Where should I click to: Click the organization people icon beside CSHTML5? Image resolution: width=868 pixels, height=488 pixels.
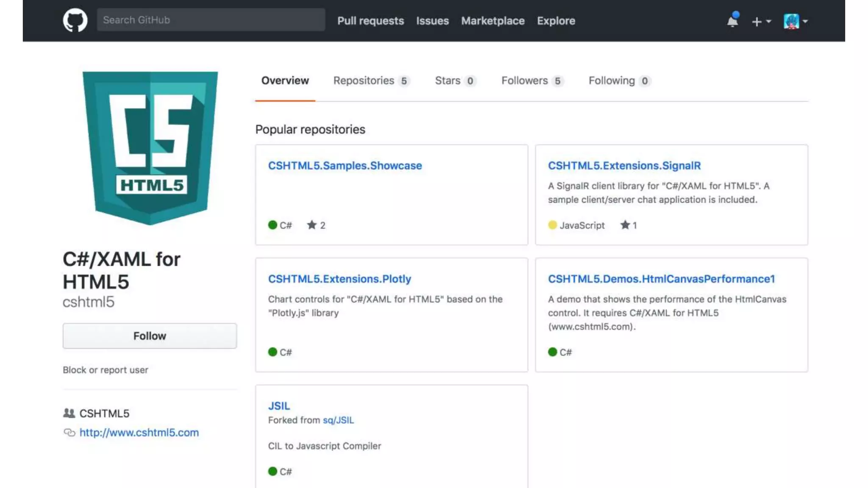[69, 413]
